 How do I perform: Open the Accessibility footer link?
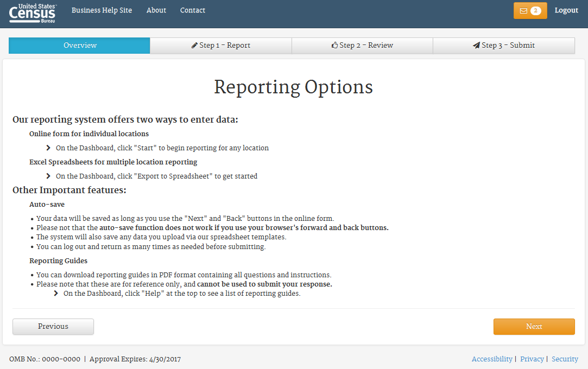tap(492, 359)
